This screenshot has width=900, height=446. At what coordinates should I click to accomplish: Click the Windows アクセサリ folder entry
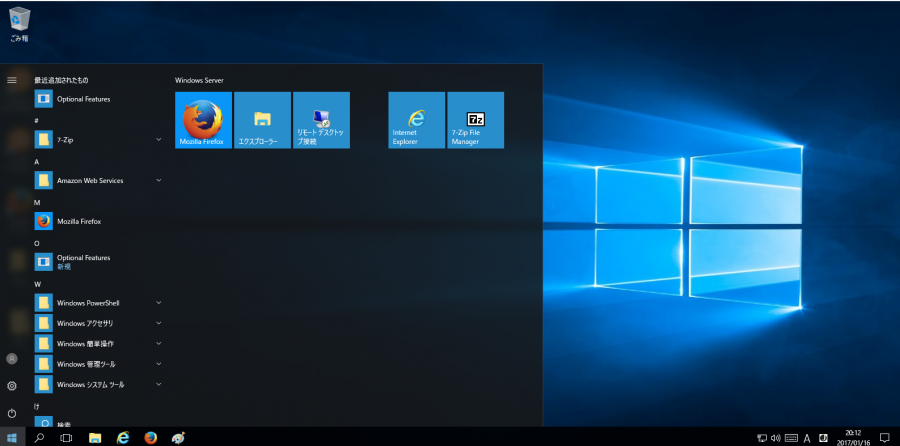98,323
